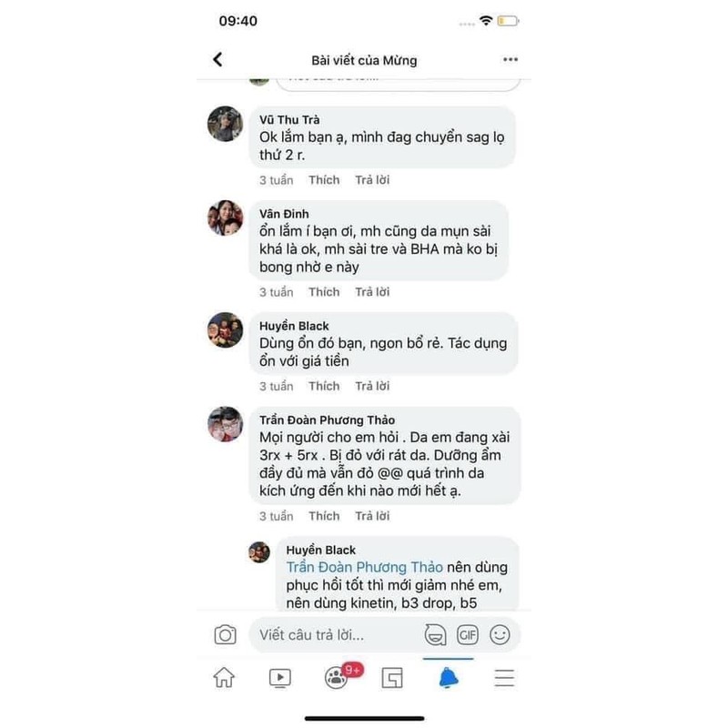This screenshot has width=728, height=728.
Task: Open the GIF picker in reply box
Action: click(x=467, y=634)
